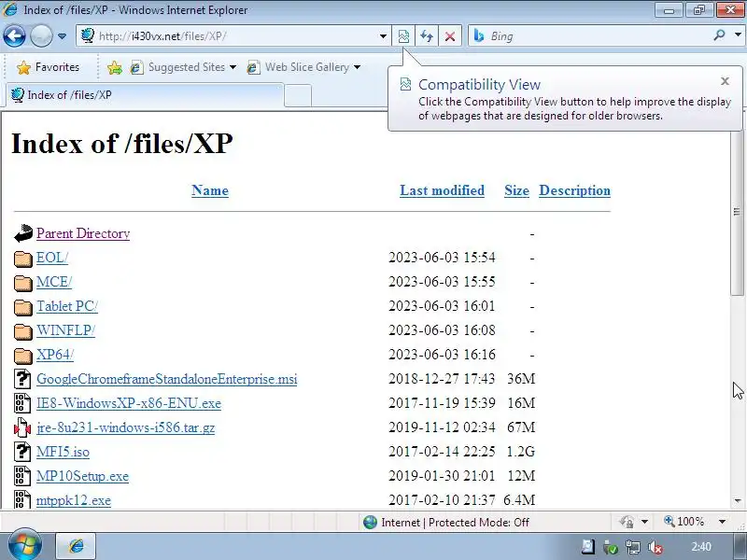Click the muted volume tray icon
This screenshot has width=747, height=560.
pos(655,547)
